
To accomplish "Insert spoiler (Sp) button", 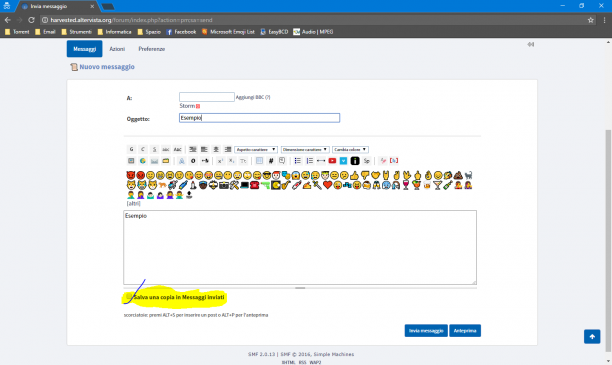I will click(x=366, y=160).
